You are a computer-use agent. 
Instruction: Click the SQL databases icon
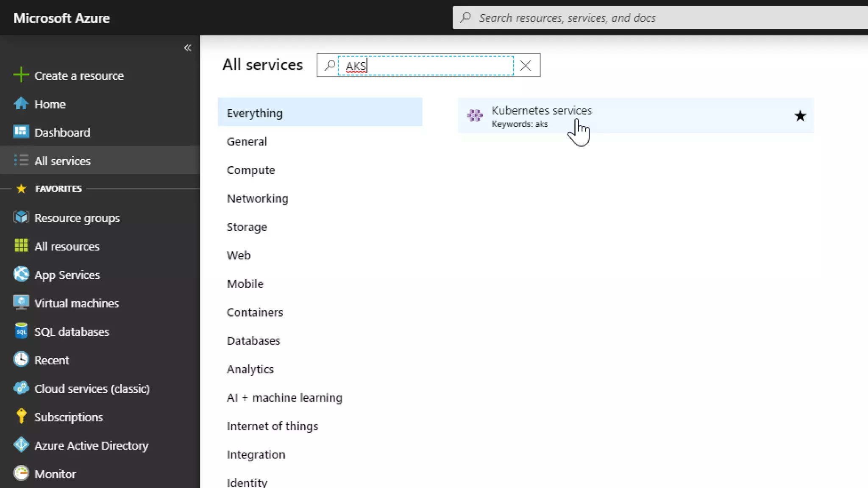[x=21, y=331]
